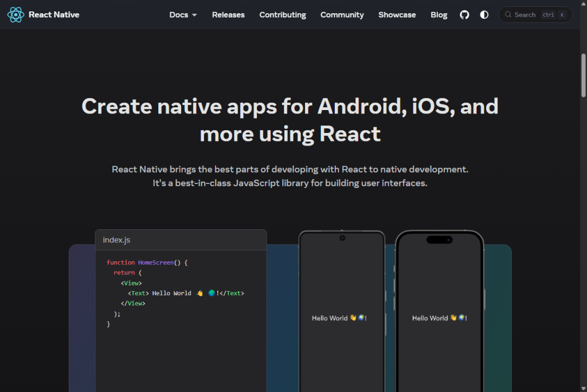587x392 pixels.
Task: Visit the Showcase page
Action: pyautogui.click(x=397, y=14)
